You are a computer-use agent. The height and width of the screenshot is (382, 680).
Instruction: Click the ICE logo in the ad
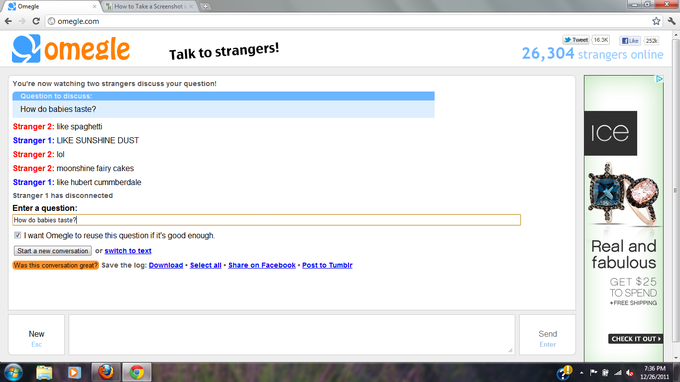click(610, 133)
